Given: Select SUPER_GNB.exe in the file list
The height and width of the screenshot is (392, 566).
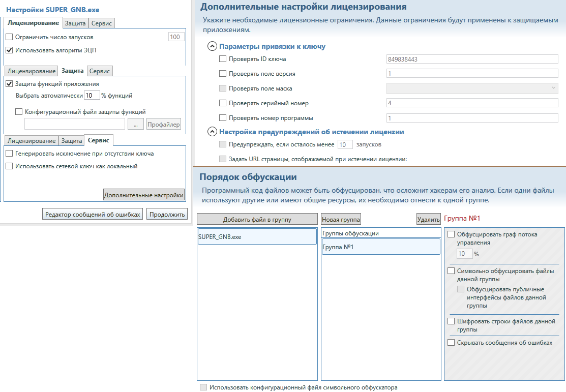Looking at the screenshot, I should click(257, 237).
